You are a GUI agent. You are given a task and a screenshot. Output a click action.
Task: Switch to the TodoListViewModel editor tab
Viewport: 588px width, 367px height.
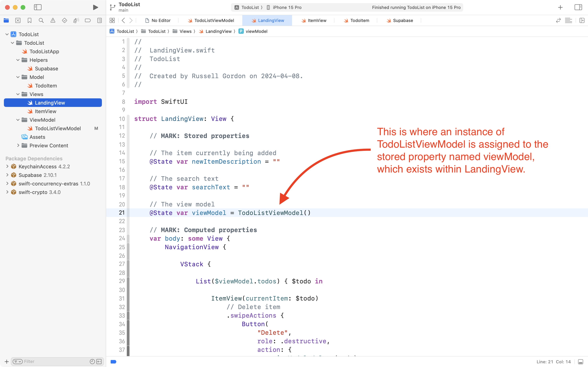click(214, 20)
